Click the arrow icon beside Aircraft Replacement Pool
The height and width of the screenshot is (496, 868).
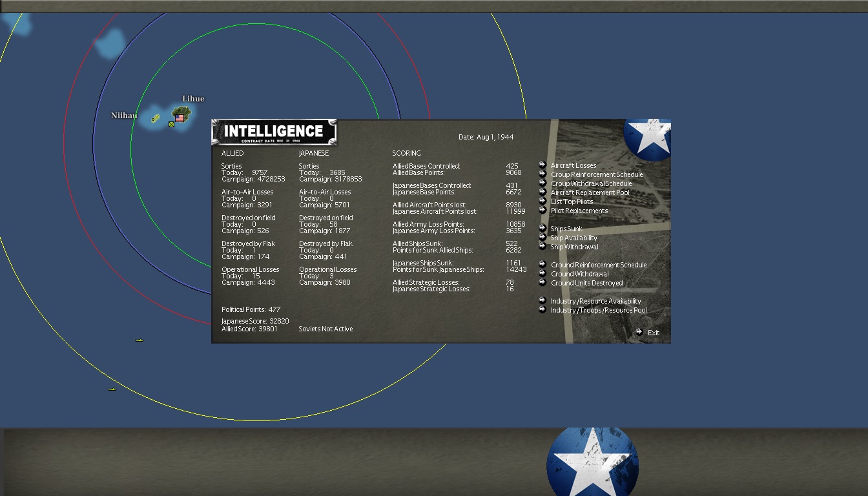click(x=542, y=192)
